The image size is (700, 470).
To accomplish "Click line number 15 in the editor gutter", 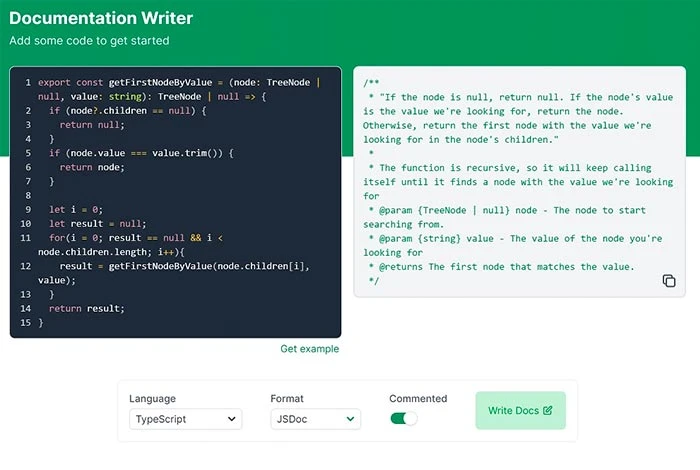I will pos(25,322).
